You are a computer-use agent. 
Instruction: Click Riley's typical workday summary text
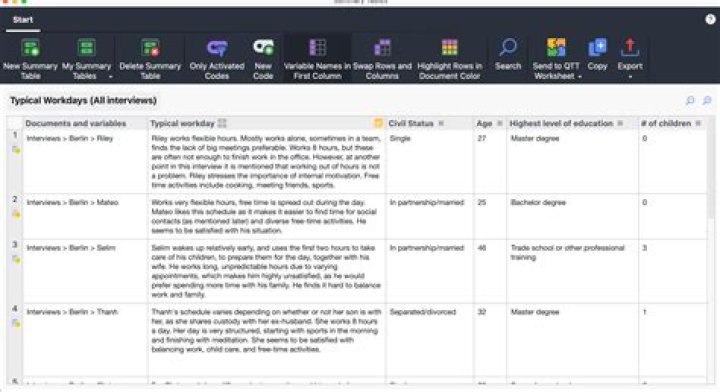pos(266,162)
